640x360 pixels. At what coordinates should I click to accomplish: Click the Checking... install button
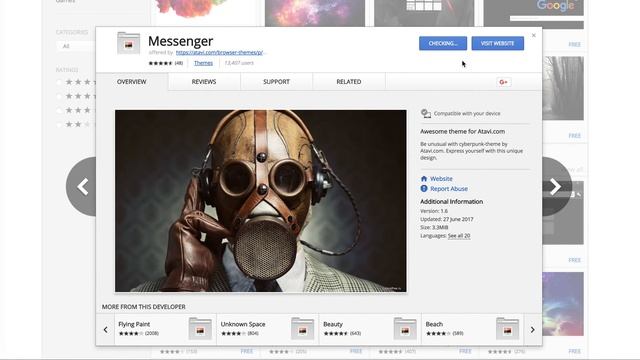pos(443,43)
